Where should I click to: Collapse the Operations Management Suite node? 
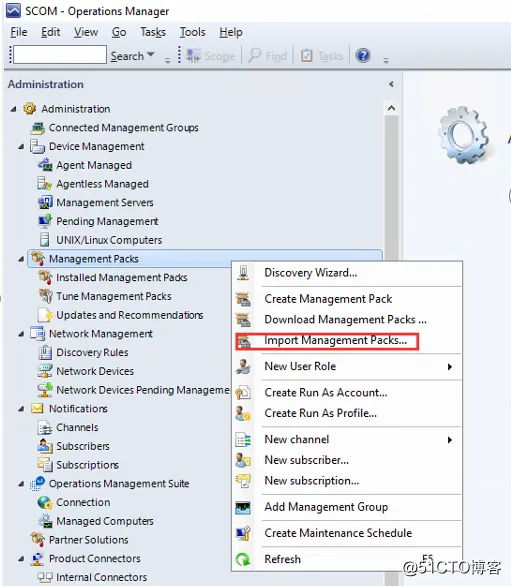click(21, 484)
